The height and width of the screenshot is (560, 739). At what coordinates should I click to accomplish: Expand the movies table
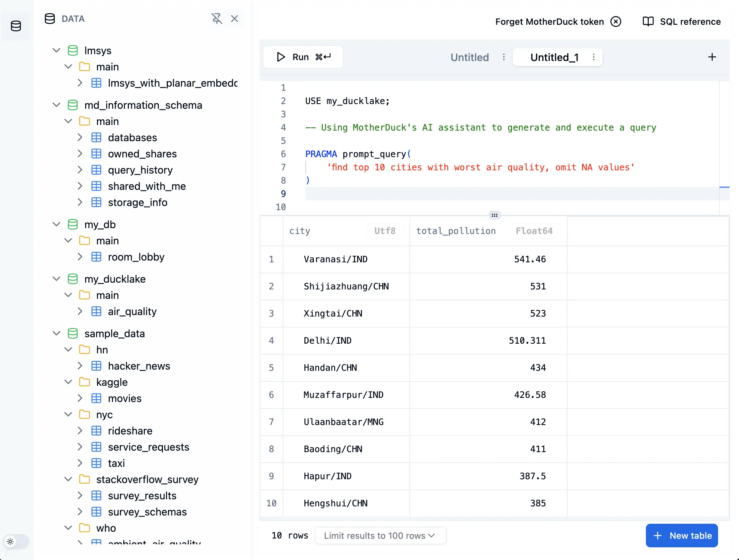[x=80, y=398]
